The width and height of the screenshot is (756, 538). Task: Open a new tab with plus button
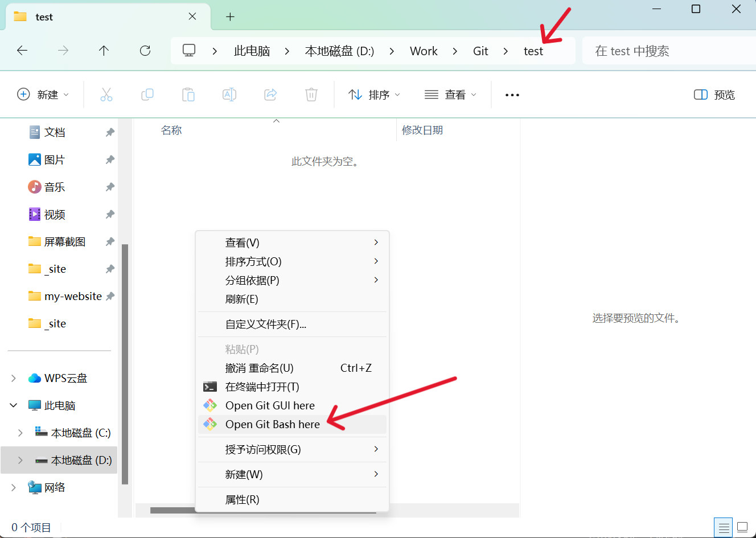(x=230, y=17)
